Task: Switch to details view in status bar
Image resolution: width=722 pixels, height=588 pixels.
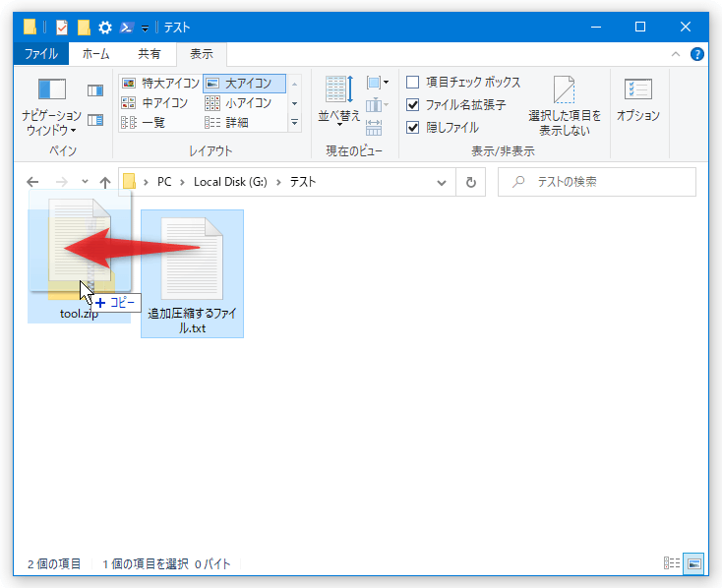Action: click(672, 563)
